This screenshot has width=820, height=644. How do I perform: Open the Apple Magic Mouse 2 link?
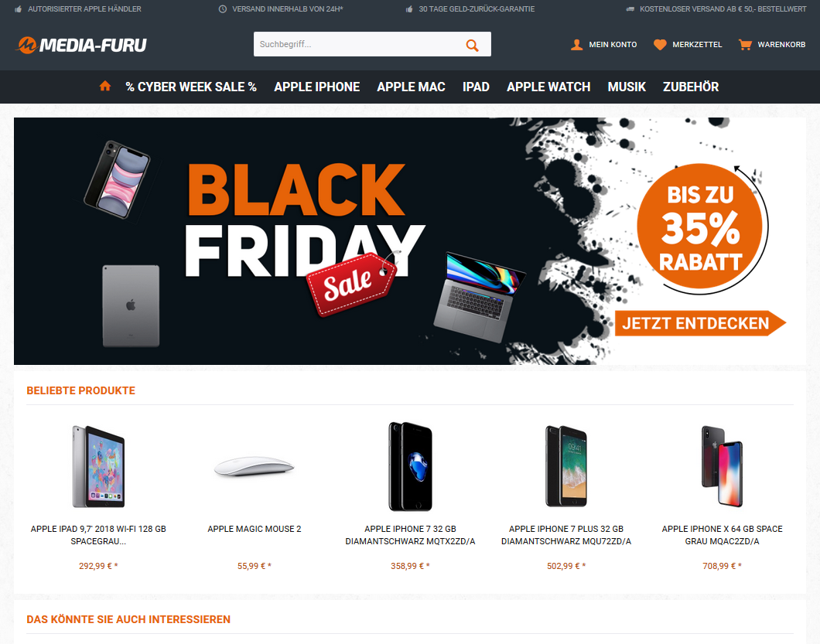(x=255, y=529)
